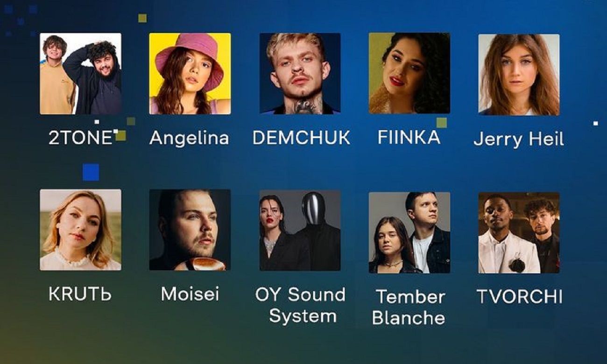Image resolution: width=607 pixels, height=364 pixels.
Task: Select the FIINKA artist photo
Action: click(x=409, y=73)
